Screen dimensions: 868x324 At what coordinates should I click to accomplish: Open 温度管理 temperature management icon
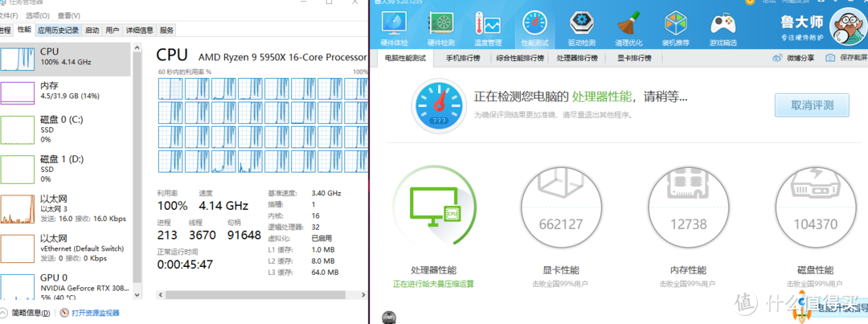click(488, 29)
